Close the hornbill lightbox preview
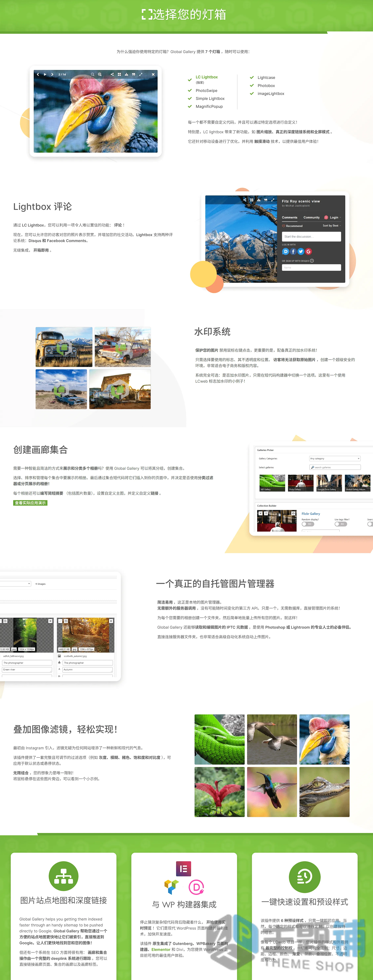The width and height of the screenshot is (373, 980). [153, 75]
